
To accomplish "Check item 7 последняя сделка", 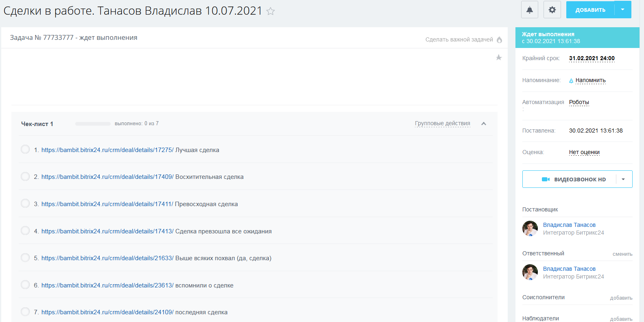I will coord(25,312).
